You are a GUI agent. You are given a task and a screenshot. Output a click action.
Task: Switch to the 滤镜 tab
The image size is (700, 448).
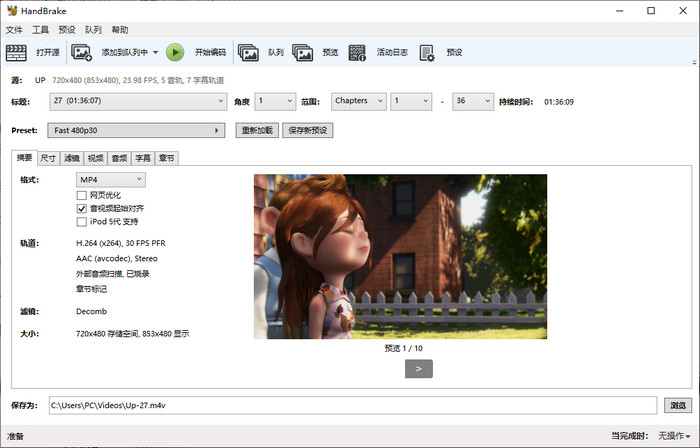[x=72, y=158]
